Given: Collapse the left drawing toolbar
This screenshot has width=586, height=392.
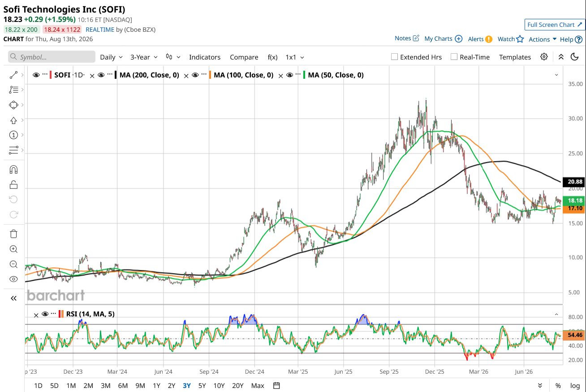Looking at the screenshot, I should pos(13,298).
